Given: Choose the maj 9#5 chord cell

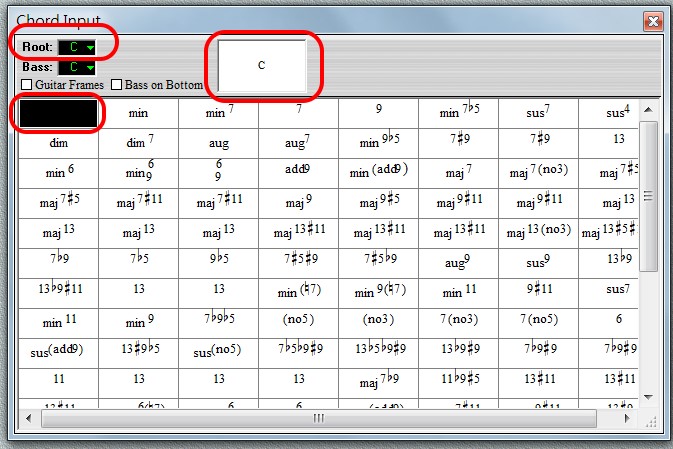Looking at the screenshot, I should 379,203.
